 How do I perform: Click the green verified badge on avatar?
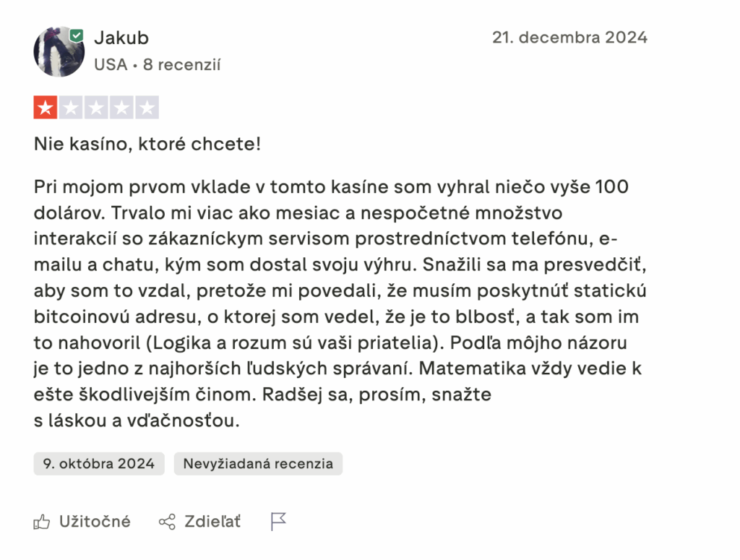(77, 35)
